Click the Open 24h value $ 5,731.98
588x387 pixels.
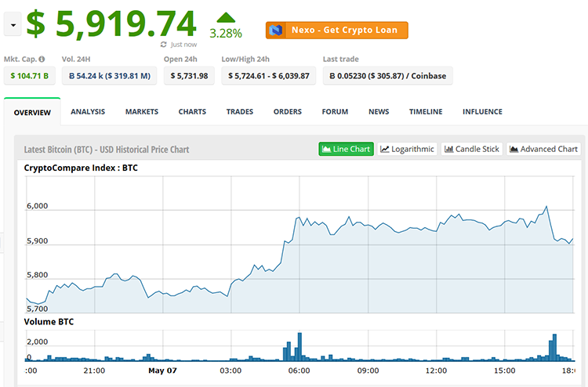[x=190, y=76]
